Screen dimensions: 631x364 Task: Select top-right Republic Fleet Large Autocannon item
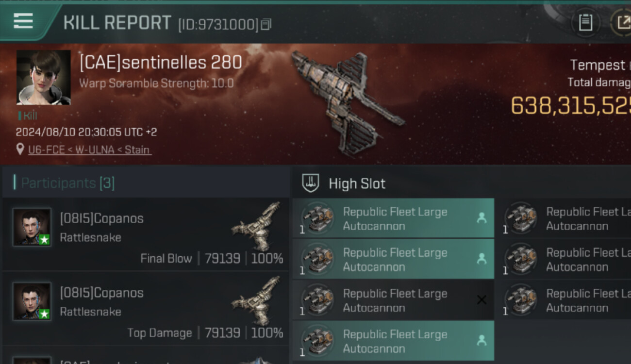[568, 218]
